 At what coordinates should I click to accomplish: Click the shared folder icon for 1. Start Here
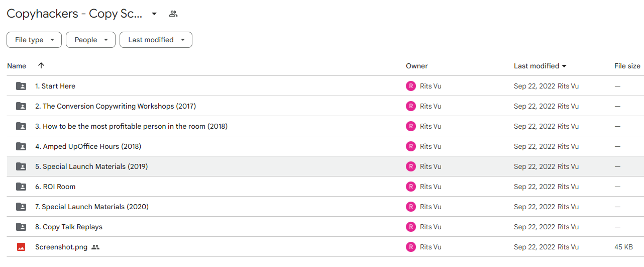tap(21, 86)
